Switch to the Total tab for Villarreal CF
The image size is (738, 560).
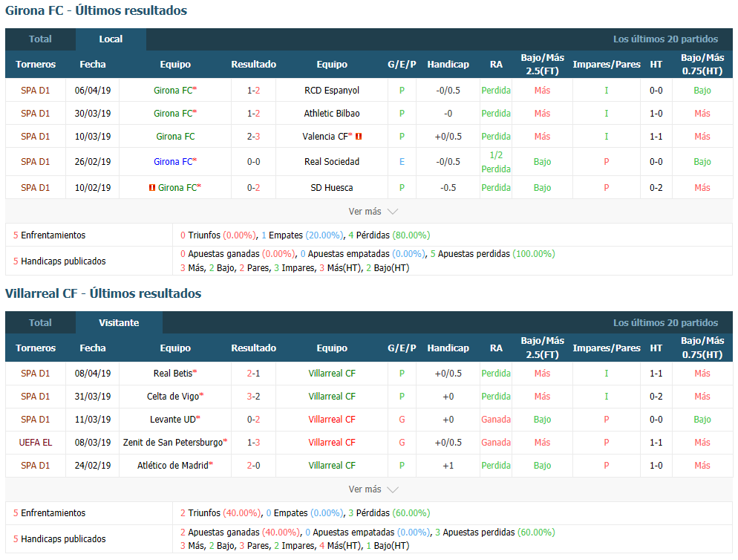(x=40, y=322)
